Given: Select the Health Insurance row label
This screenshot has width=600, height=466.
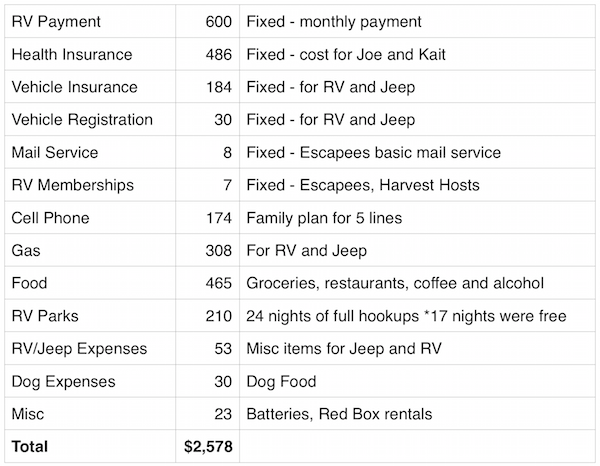Looking at the screenshot, I should tap(90, 54).
